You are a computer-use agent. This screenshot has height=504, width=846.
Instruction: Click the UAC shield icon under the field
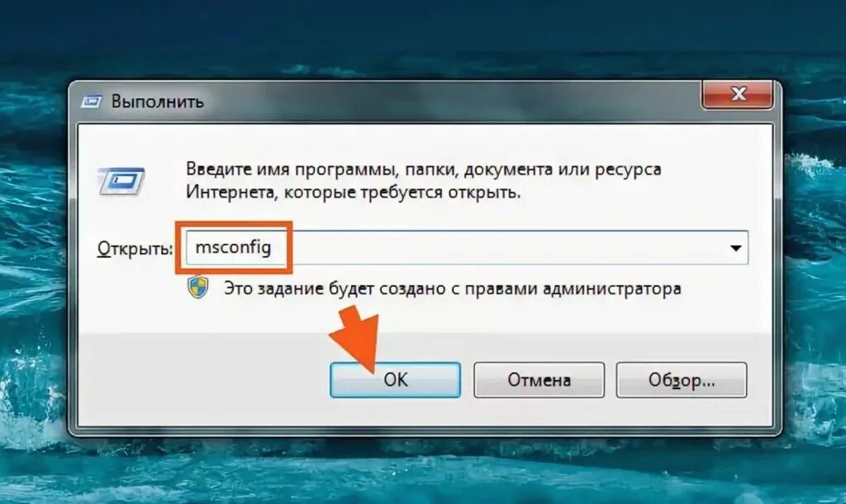[x=198, y=288]
